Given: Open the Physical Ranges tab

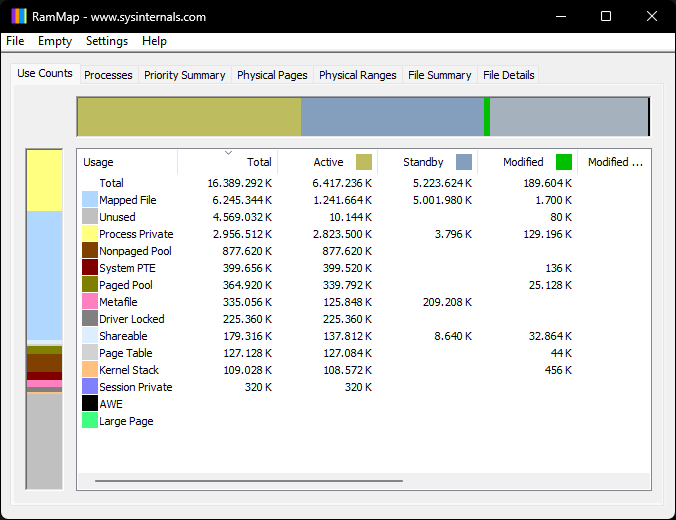Looking at the screenshot, I should tap(357, 75).
